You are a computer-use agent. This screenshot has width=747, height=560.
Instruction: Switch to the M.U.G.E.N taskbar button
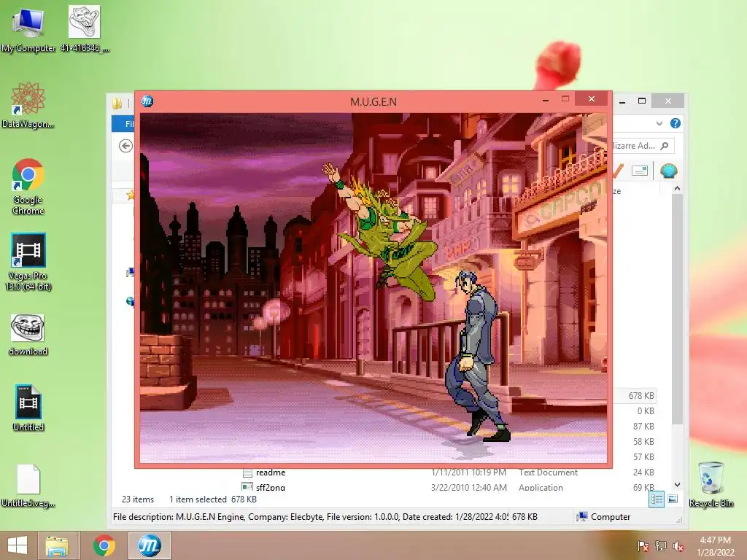[149, 545]
